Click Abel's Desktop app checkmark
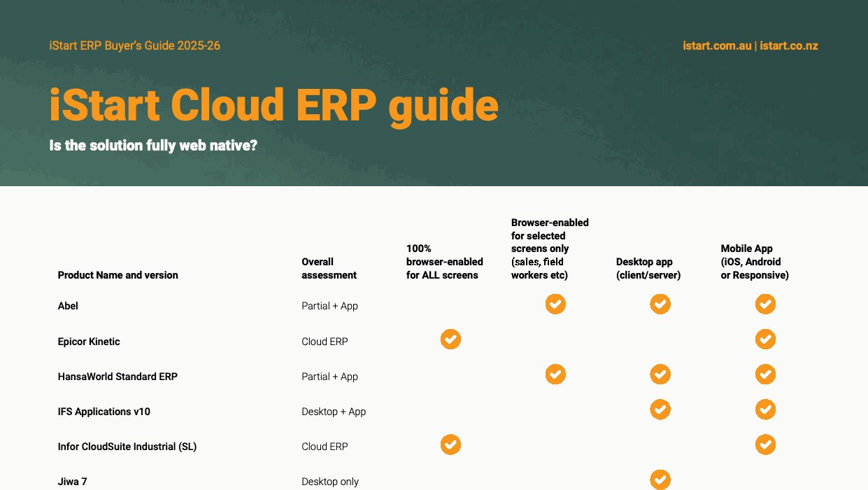This screenshot has width=868, height=490. [x=660, y=304]
